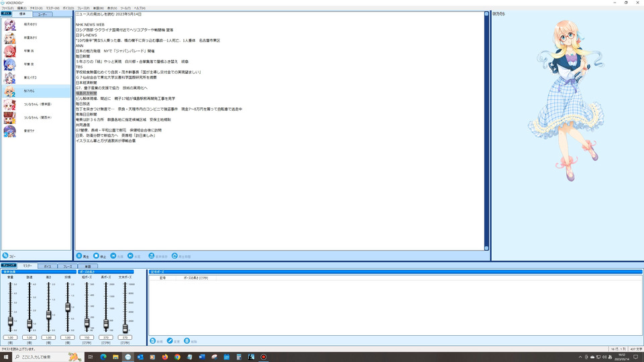Select the ついなちゃん(標準語) voice preset
The width and height of the screenshot is (644, 362).
coord(36,105)
